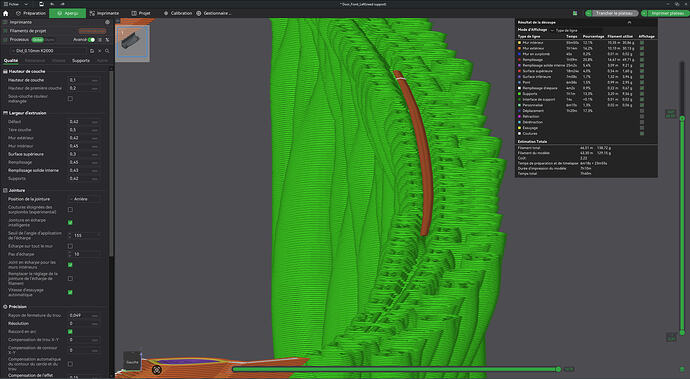Toggle Raccord en arc checkbox
The height and width of the screenshot is (379, 690).
[70, 331]
